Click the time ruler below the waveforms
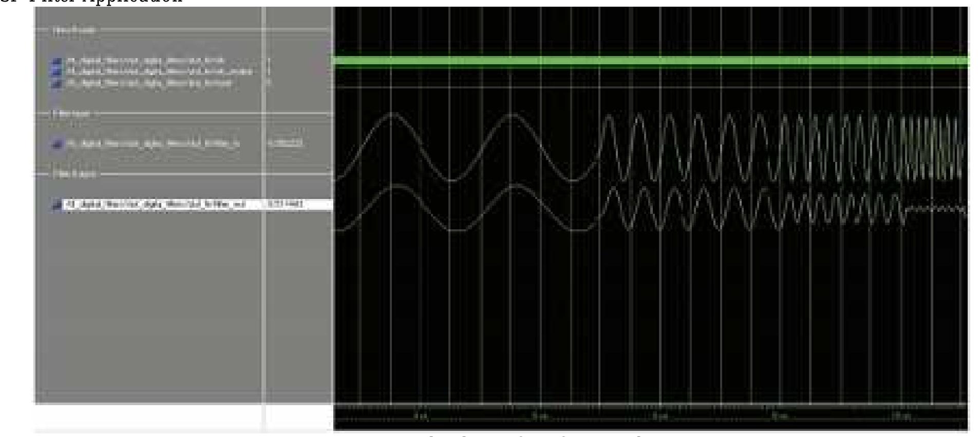The height and width of the screenshot is (437, 980). pyautogui.click(x=651, y=416)
